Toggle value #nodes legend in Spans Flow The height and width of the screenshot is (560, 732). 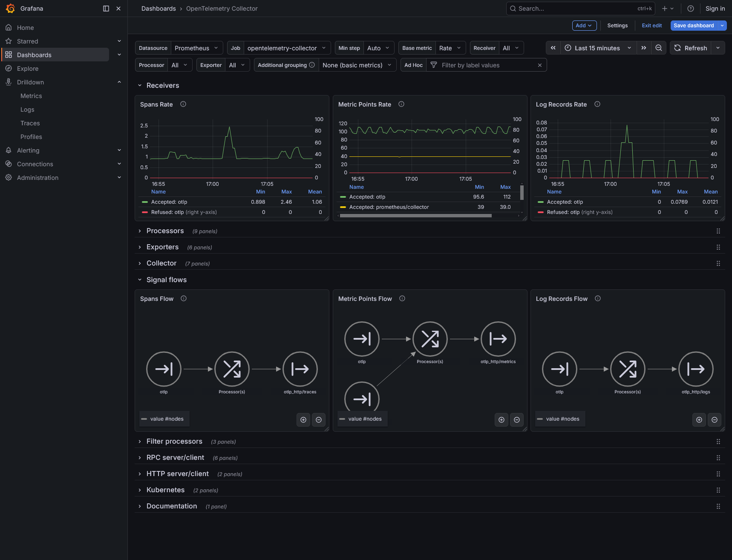167,419
